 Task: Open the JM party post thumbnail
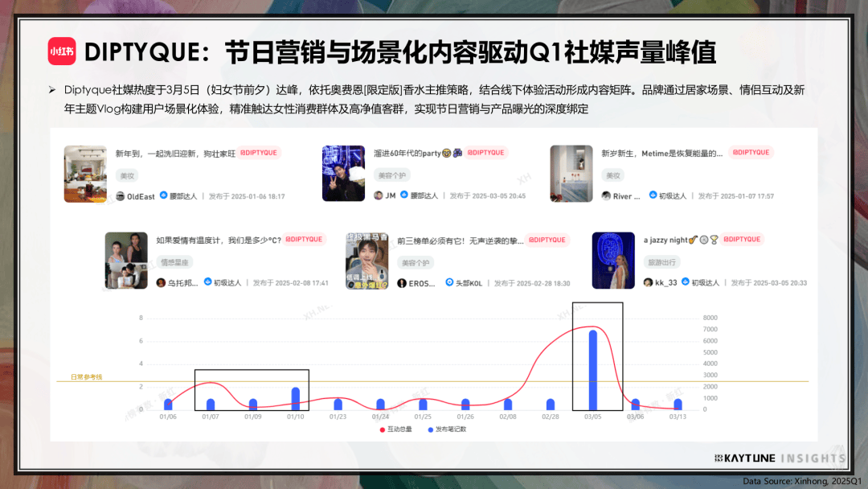(x=343, y=174)
